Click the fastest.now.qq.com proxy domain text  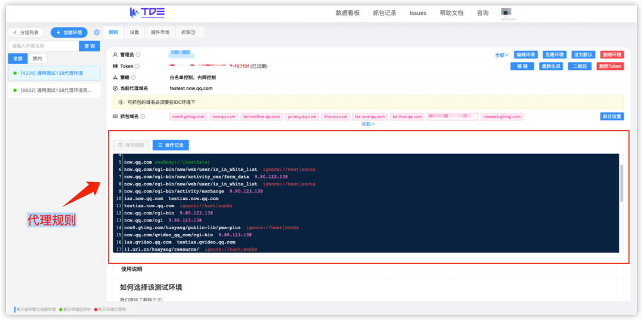coord(191,88)
